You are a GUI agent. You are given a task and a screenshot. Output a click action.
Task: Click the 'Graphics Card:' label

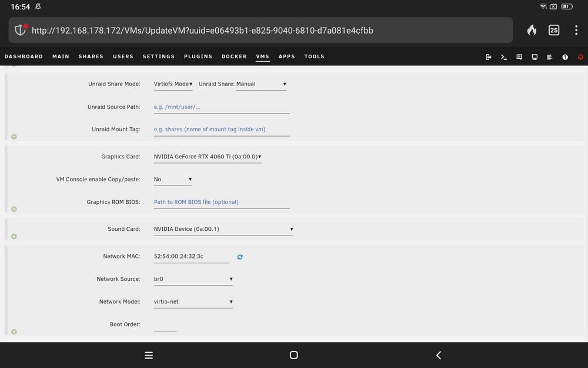(x=121, y=157)
